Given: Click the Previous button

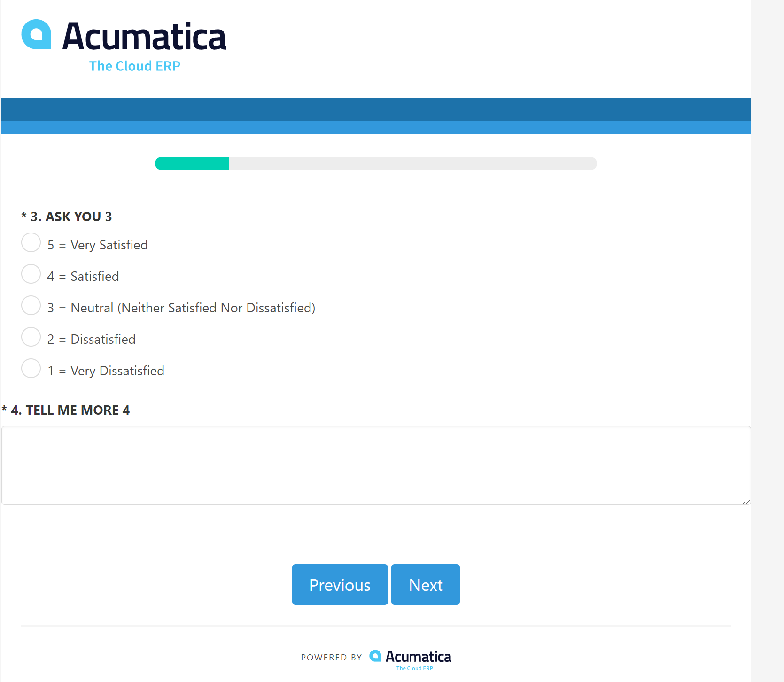Looking at the screenshot, I should (340, 584).
